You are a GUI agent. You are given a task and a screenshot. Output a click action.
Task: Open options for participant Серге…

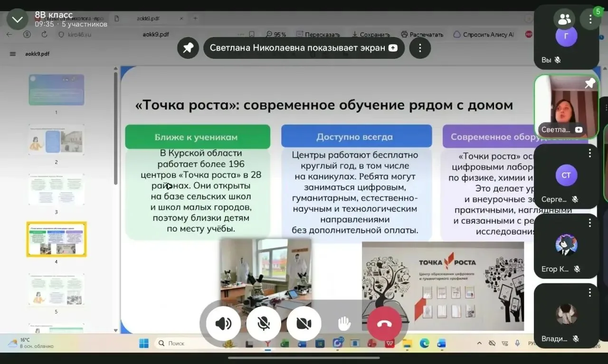(589, 153)
